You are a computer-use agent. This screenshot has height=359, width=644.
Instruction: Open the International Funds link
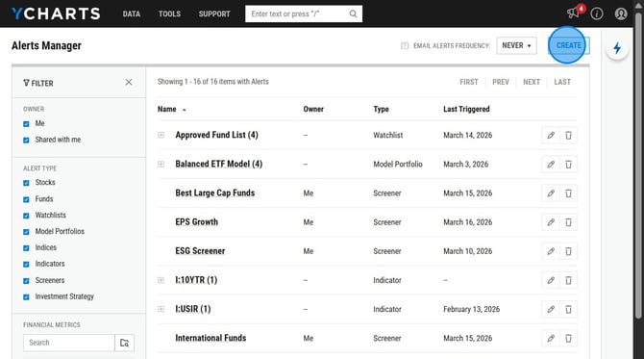(x=211, y=338)
